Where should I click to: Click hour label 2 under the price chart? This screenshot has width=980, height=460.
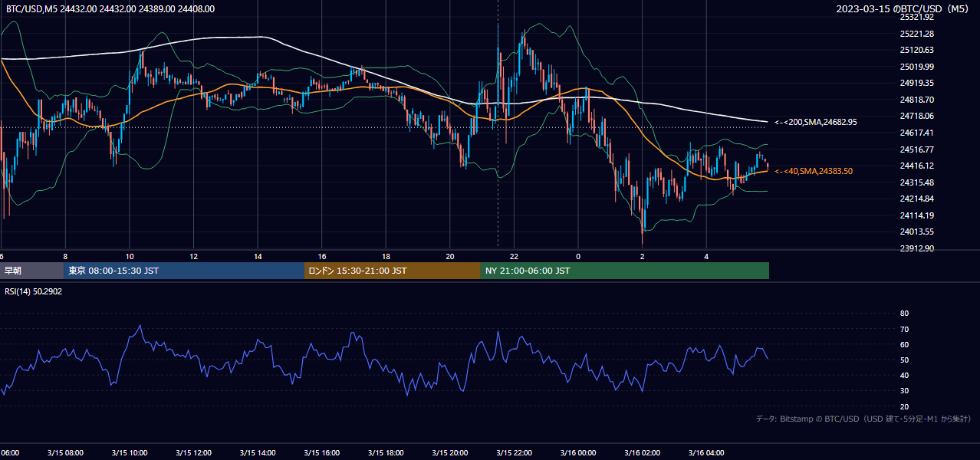643,256
